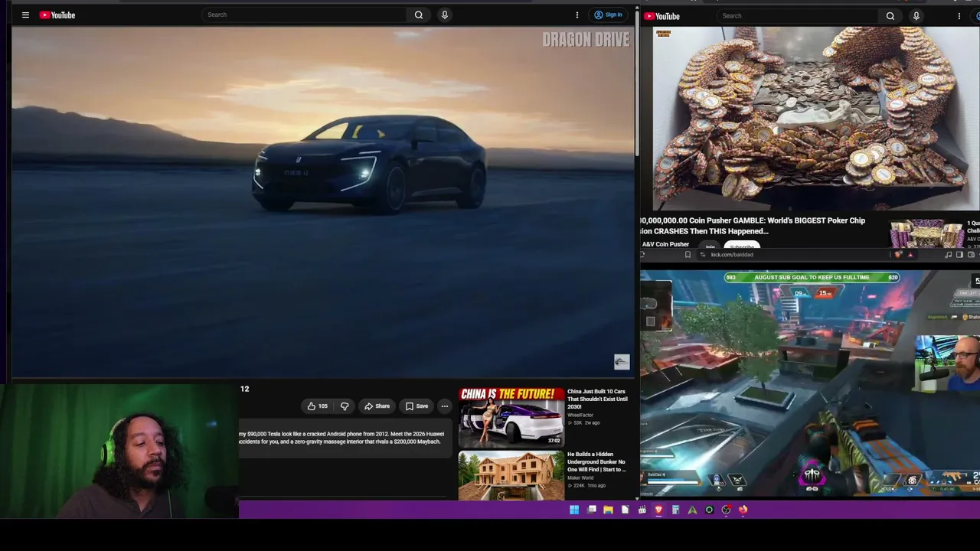
Task: Switch to OBS Studio on the taskbar
Action: (x=726, y=510)
